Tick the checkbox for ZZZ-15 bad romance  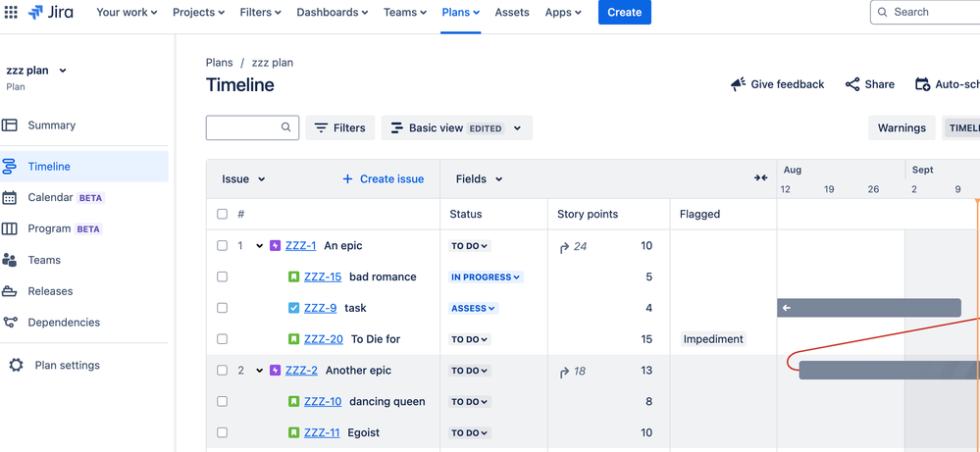222,276
